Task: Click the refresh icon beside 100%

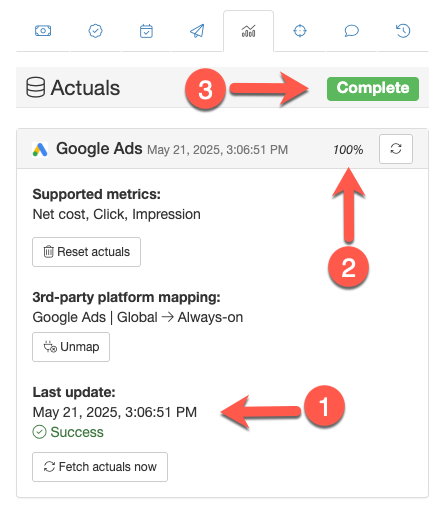Action: click(396, 149)
